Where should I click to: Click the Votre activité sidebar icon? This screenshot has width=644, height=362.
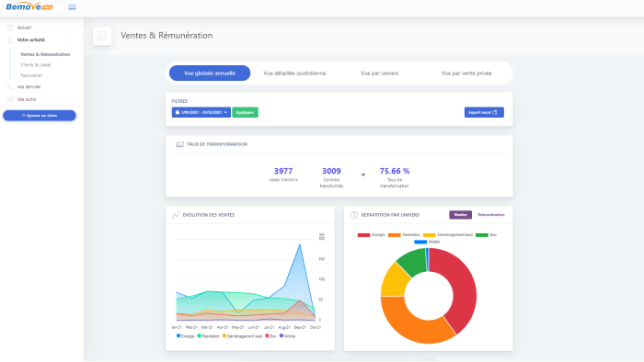tap(10, 40)
